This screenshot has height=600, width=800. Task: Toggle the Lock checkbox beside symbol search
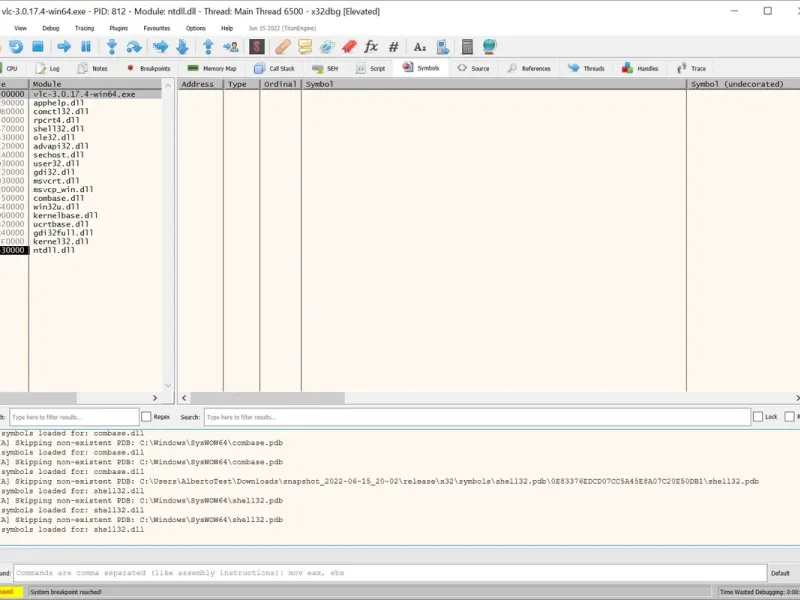coord(758,416)
